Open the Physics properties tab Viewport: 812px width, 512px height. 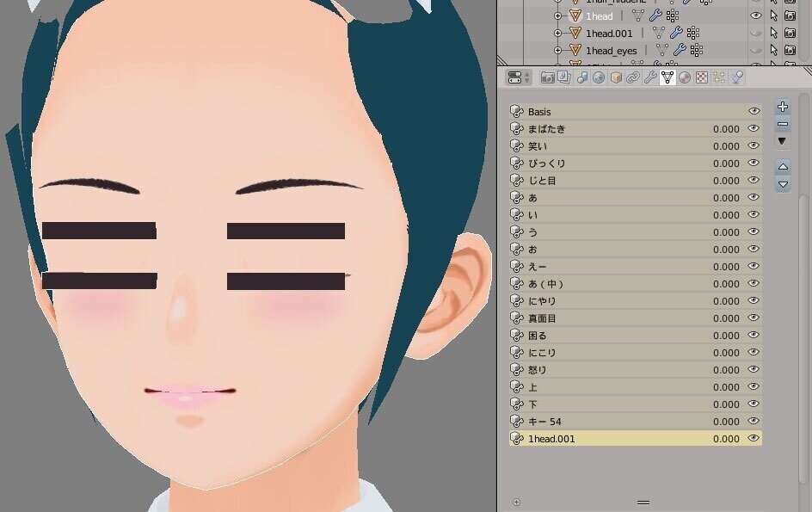736,77
